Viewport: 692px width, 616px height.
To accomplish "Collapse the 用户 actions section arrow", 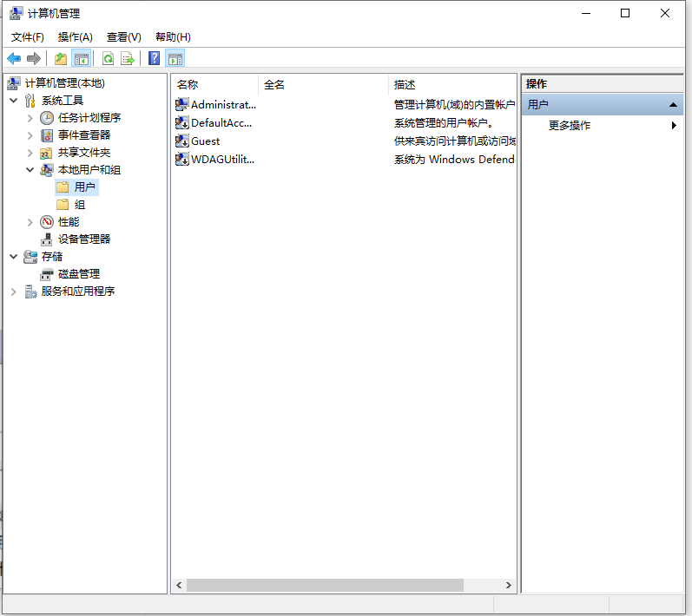I will 673,105.
